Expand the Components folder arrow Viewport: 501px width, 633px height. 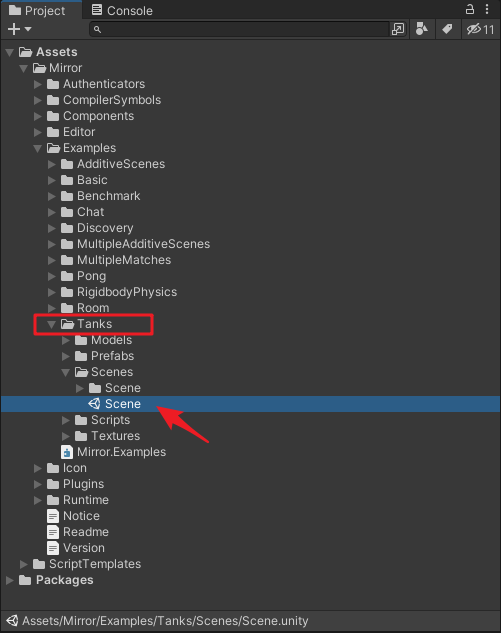pyautogui.click(x=38, y=116)
